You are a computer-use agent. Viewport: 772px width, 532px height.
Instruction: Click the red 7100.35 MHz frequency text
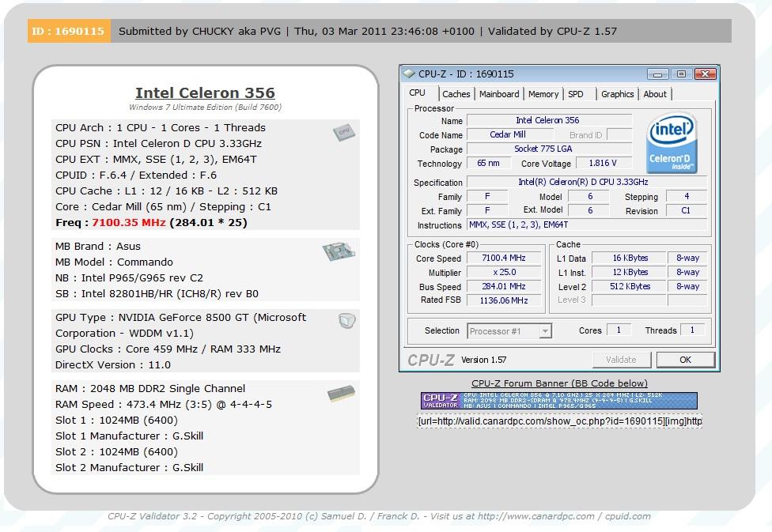tap(128, 222)
